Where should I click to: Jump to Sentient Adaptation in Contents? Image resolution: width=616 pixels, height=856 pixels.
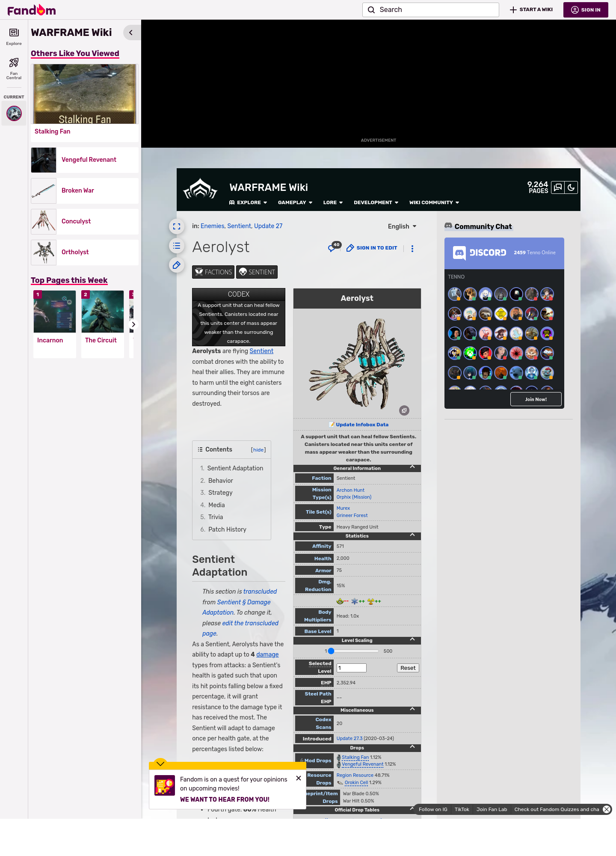235,468
